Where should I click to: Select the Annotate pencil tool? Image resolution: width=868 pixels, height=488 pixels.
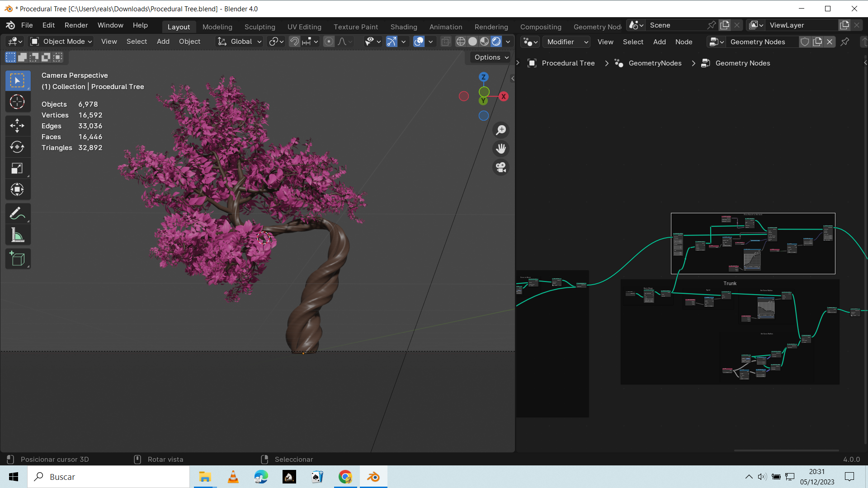click(17, 213)
